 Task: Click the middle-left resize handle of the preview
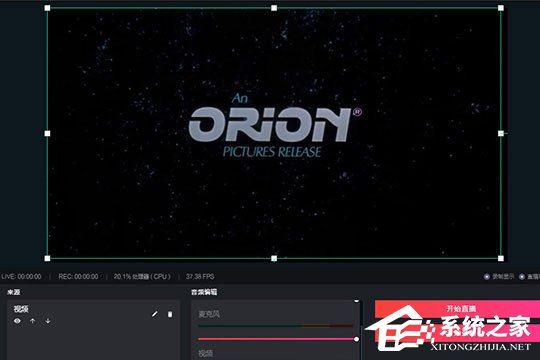pyautogui.click(x=48, y=133)
